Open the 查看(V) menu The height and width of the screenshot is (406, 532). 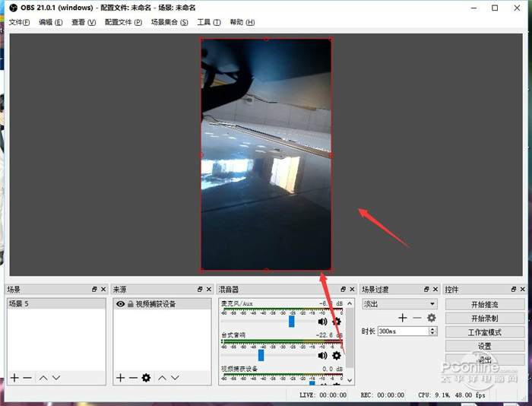click(x=84, y=22)
